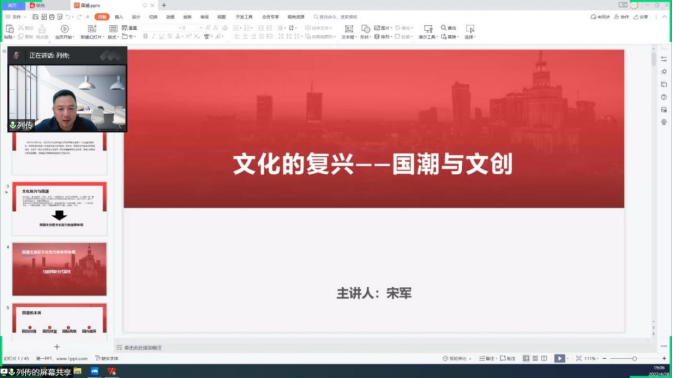Click the Presentation Tools icon

click(x=428, y=29)
